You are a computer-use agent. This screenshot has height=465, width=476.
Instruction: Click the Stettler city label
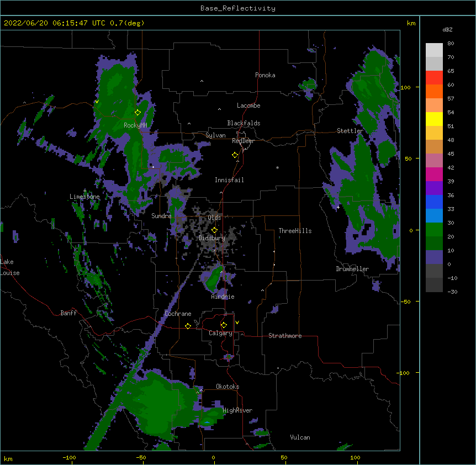click(x=350, y=131)
